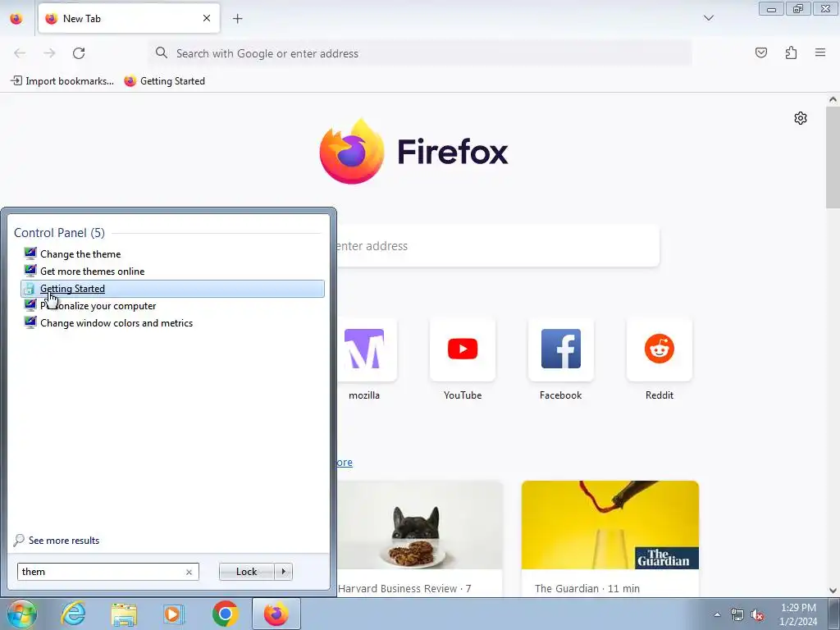
Task: Click the page search box under Firefox logo
Action: pyautogui.click(x=498, y=246)
